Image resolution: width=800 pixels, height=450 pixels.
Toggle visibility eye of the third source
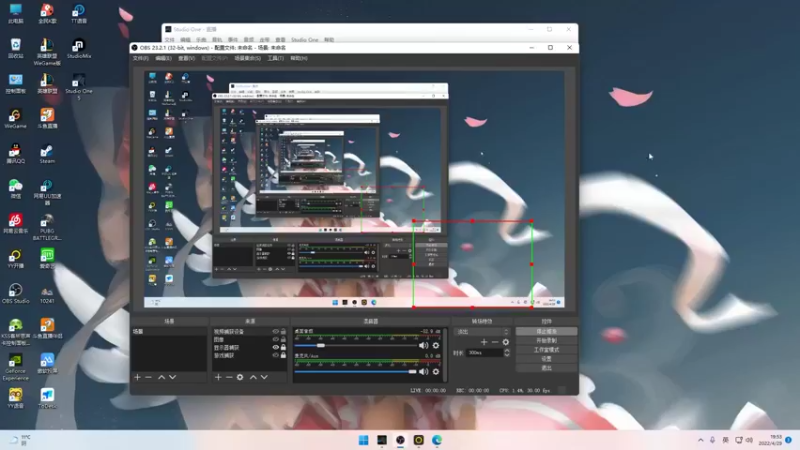(276, 347)
